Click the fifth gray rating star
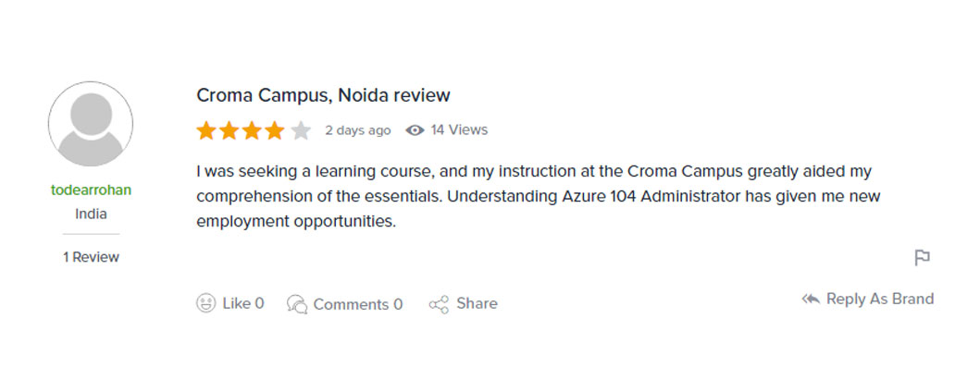Viewport: 980px width, 392px height. pos(301,130)
